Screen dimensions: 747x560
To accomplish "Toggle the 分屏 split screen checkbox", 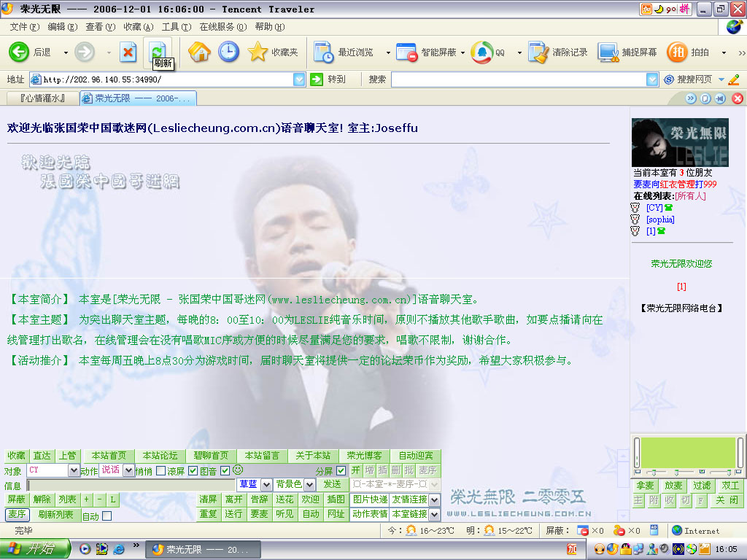I will 340,471.
